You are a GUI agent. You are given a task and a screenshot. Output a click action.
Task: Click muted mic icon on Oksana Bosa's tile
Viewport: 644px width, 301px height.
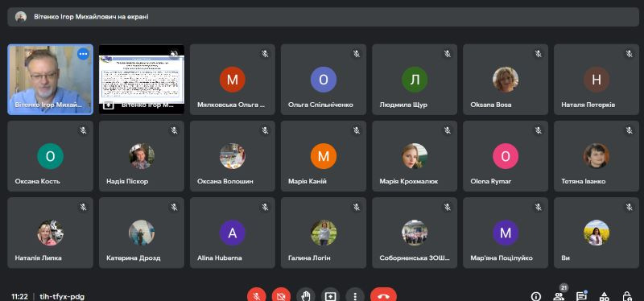[x=538, y=54]
